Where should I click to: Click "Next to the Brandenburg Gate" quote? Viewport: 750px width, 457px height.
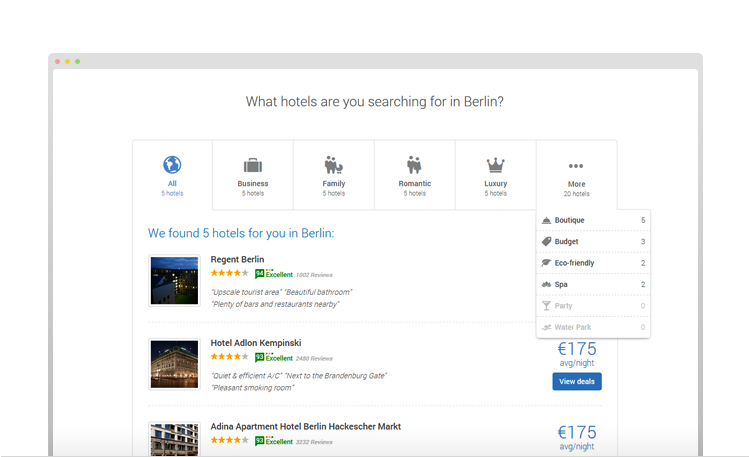[x=336, y=376]
